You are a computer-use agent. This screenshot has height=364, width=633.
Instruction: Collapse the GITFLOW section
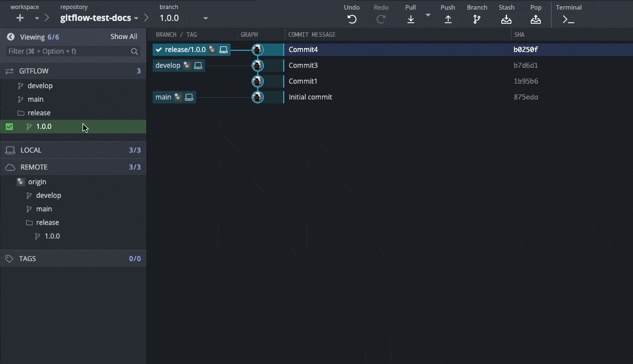[34, 71]
